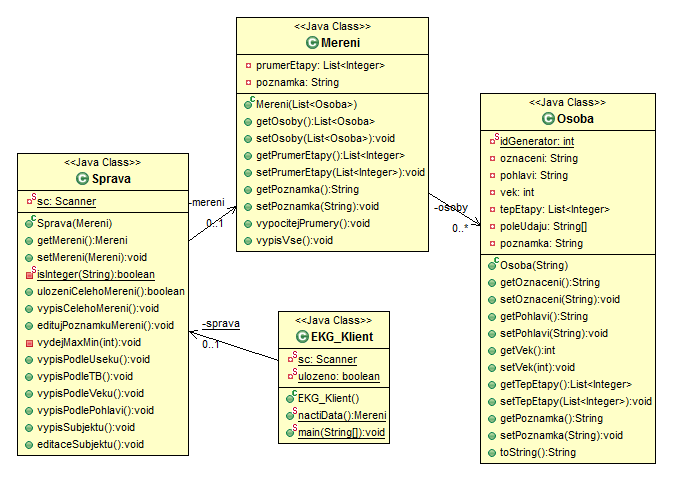The width and height of the screenshot is (673, 480).
Task: Select method getPrumerEtapy():List<Integer>
Action: point(330,155)
